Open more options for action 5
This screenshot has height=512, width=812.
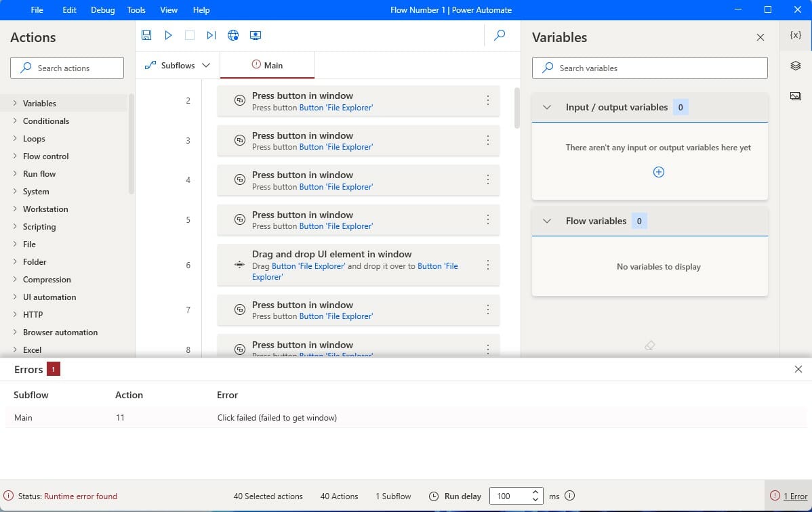tap(488, 219)
